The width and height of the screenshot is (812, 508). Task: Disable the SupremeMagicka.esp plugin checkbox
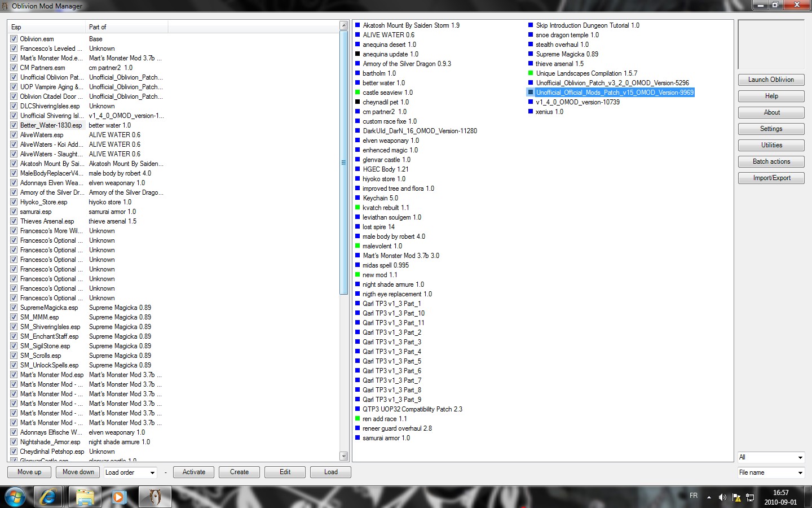tap(14, 308)
